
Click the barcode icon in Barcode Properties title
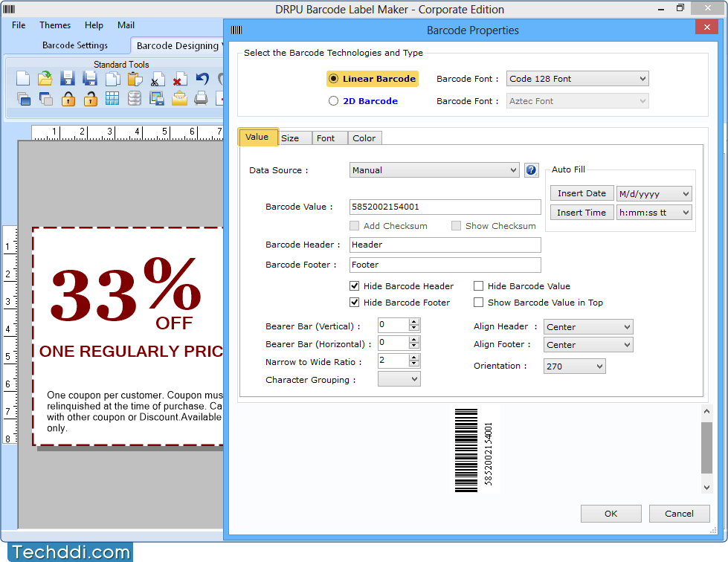pos(236,30)
